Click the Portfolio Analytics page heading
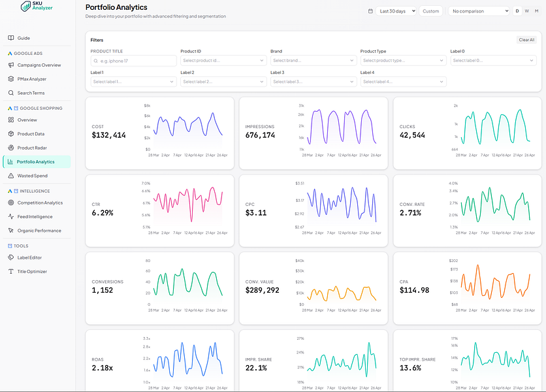 tap(116, 7)
